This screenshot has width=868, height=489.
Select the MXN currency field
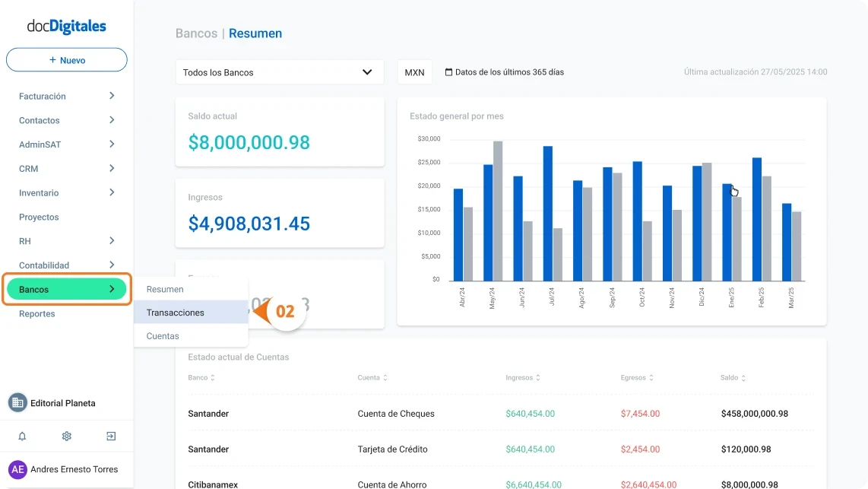pos(414,71)
